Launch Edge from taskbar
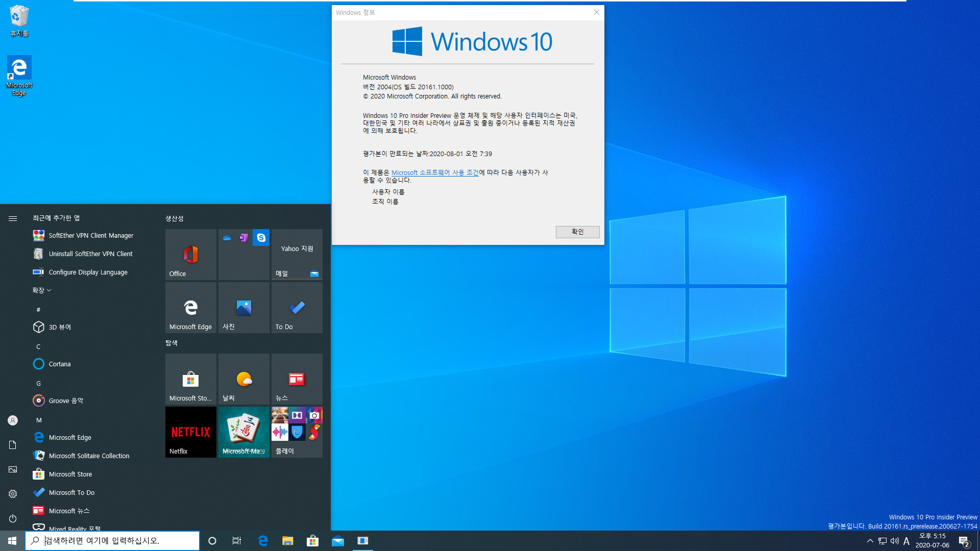The image size is (980, 551). (263, 541)
